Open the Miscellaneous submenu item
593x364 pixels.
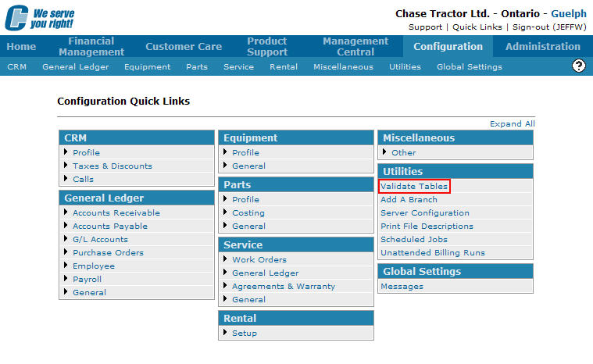pyautogui.click(x=344, y=67)
